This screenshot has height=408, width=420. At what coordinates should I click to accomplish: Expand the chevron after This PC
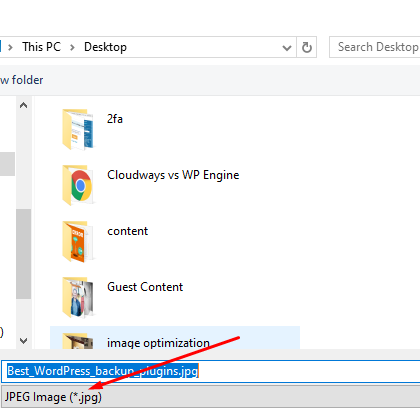(72, 48)
